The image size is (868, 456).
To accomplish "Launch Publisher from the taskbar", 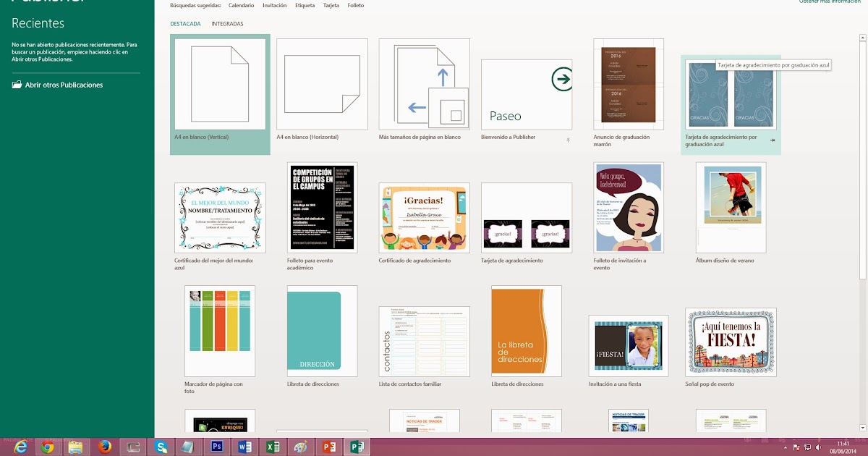I will click(x=357, y=447).
